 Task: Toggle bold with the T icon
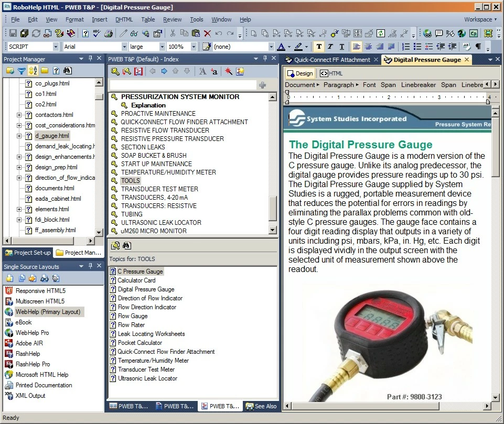point(319,47)
